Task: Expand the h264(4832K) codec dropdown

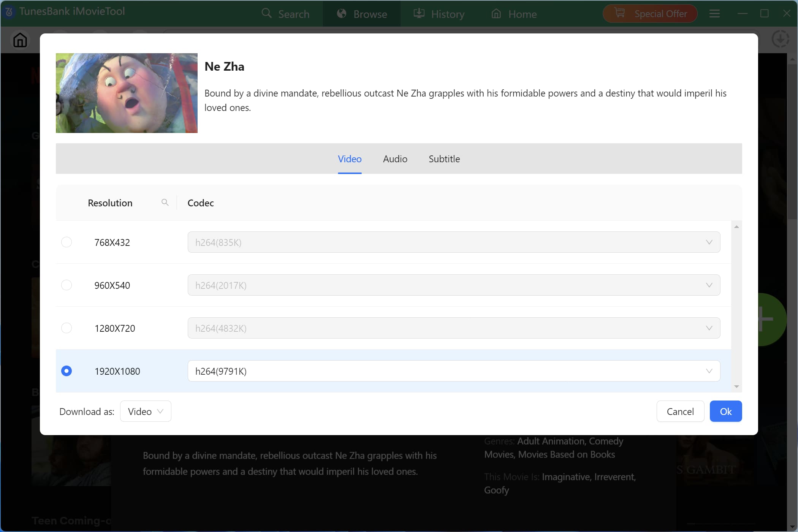Action: pyautogui.click(x=454, y=328)
